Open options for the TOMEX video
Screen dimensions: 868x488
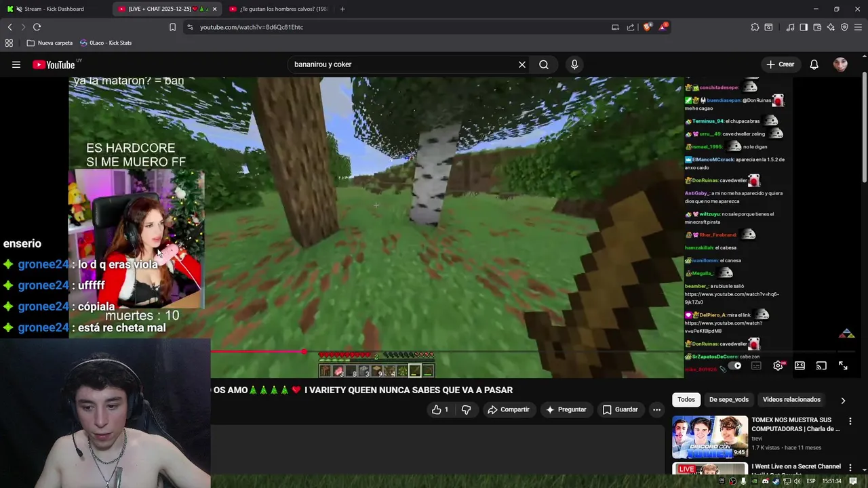click(x=850, y=421)
